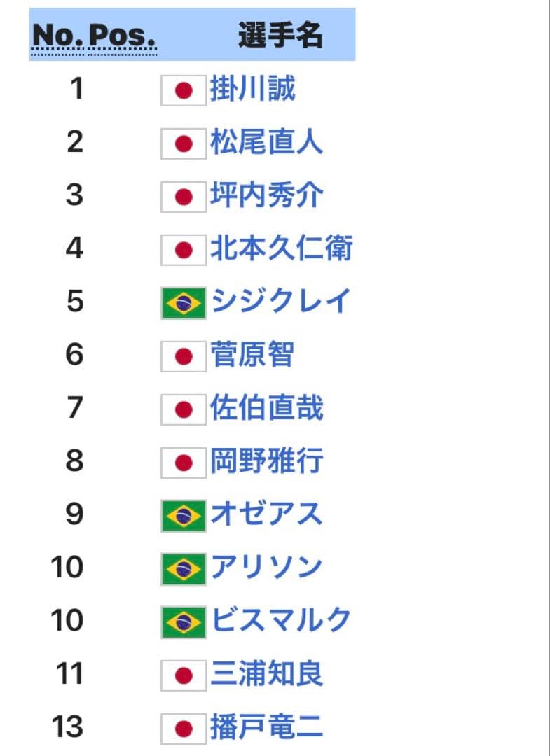Click the Japan flag beside 播戸竜二
Viewport: 550px width, 756px height.
[x=184, y=729]
